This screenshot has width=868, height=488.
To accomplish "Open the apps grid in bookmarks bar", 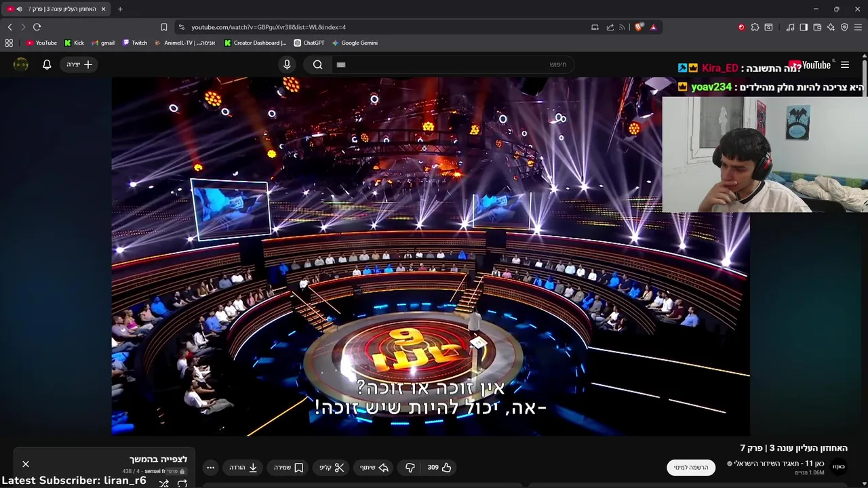I will point(9,43).
